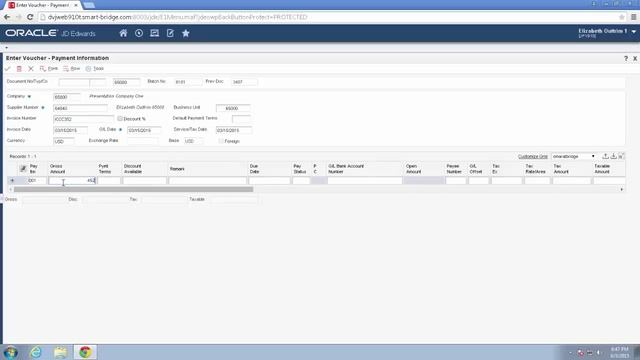Click the edit/notes icon in header
The height and width of the screenshot is (360, 640).
[x=170, y=33]
